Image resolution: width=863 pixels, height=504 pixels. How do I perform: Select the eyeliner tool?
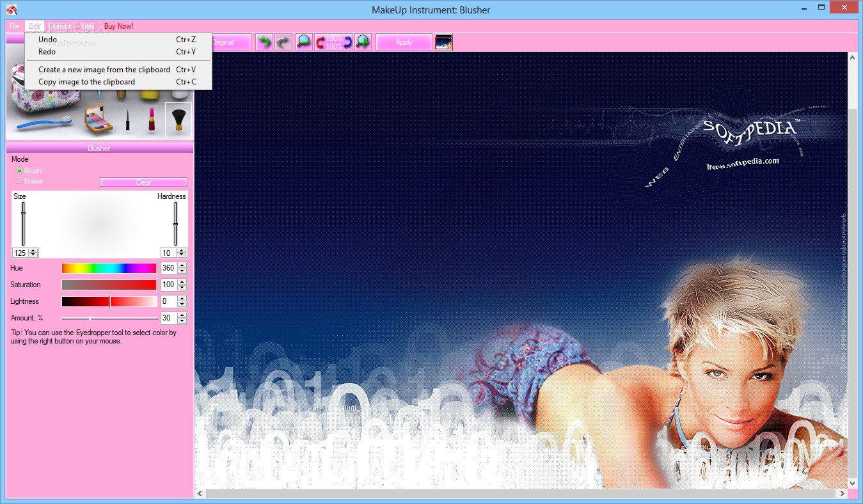(127, 120)
